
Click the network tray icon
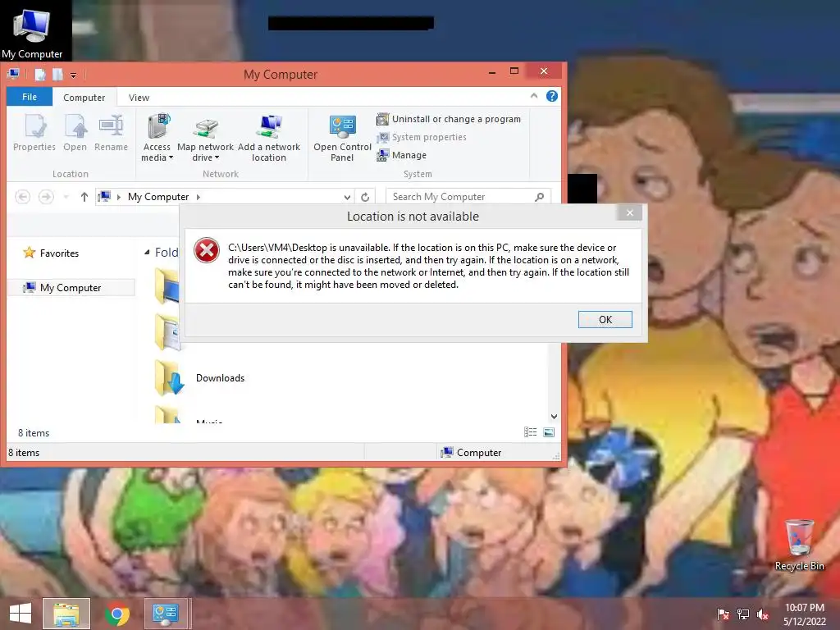point(743,614)
